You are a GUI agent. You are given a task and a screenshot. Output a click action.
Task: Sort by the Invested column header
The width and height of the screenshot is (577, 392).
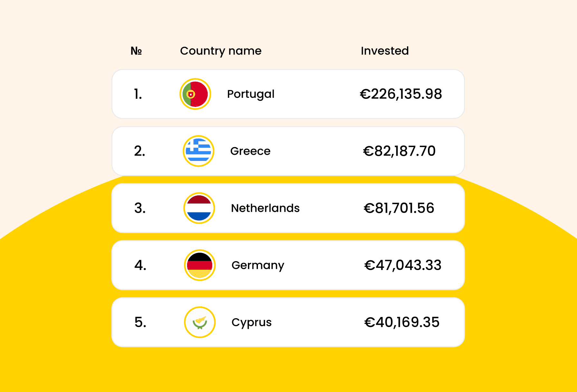tap(384, 51)
